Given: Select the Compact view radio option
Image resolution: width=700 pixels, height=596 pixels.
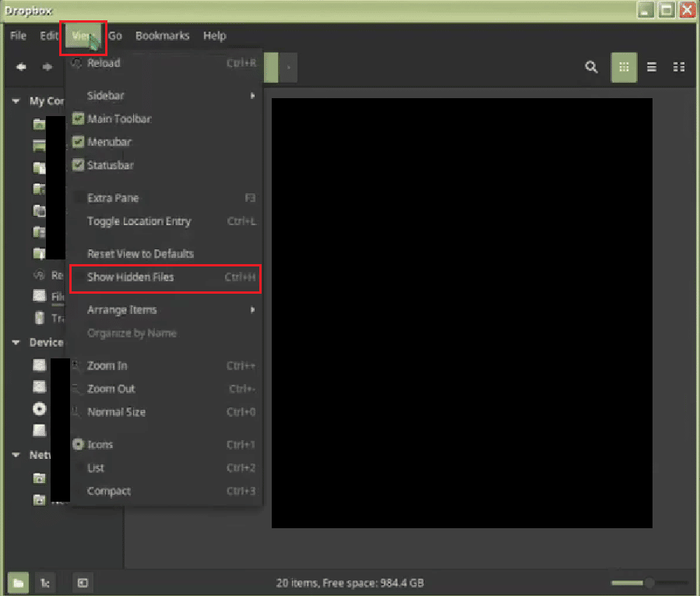Looking at the screenshot, I should [x=166, y=492].
